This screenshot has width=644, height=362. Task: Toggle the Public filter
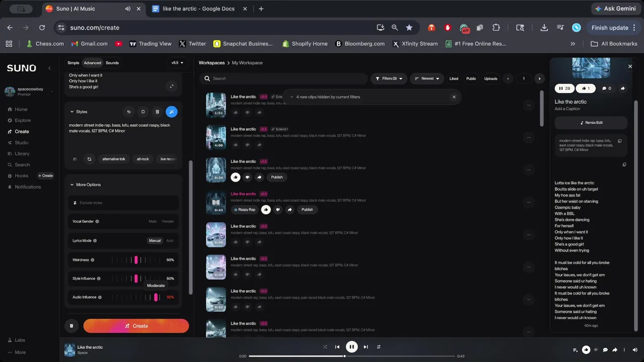pos(471,78)
